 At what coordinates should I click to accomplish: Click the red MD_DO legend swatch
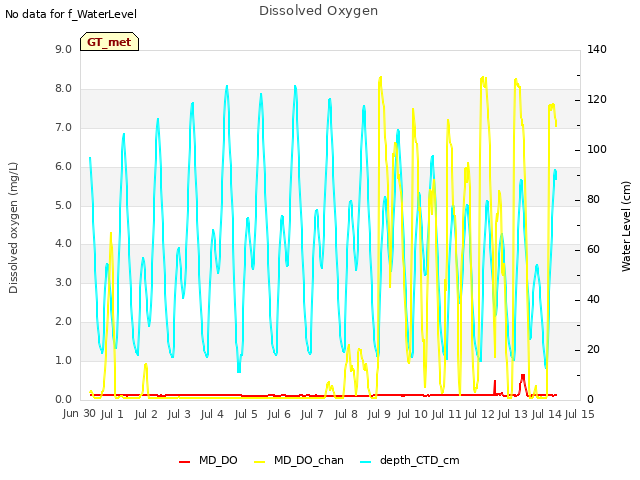184,462
